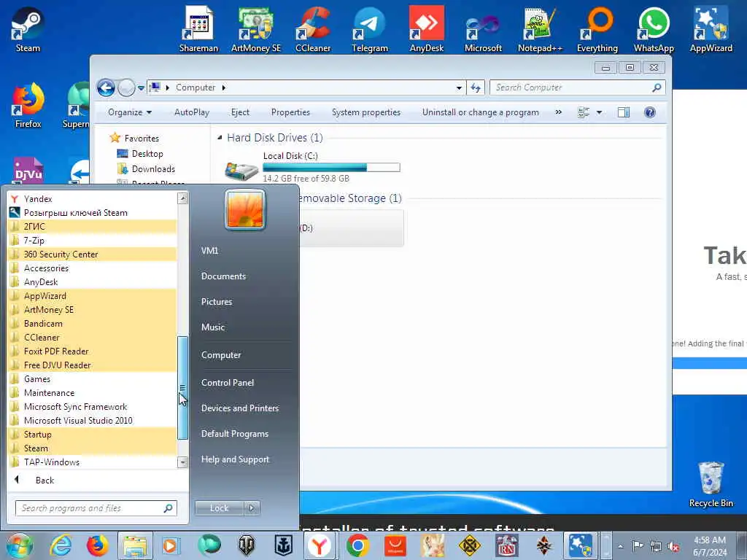Screen dimensions: 747x560
Task: Click the Search programs and files box
Action: [x=96, y=508]
